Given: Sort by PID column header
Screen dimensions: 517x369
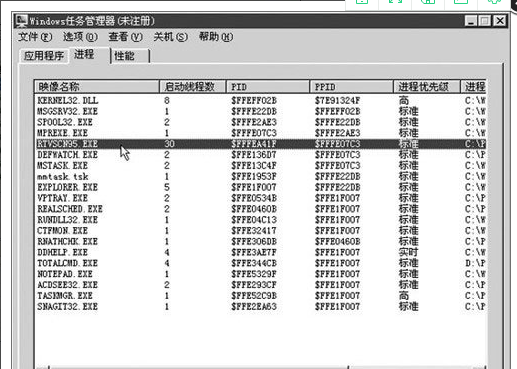Looking at the screenshot, I should coord(268,87).
